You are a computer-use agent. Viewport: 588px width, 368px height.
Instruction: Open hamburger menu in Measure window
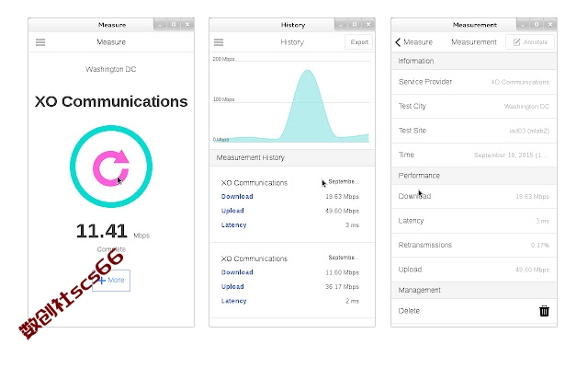click(x=40, y=42)
